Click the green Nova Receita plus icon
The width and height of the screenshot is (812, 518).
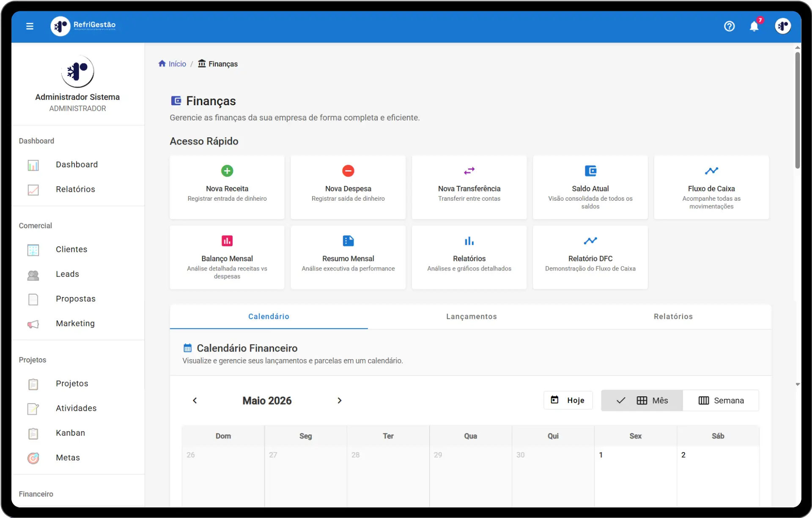227,171
